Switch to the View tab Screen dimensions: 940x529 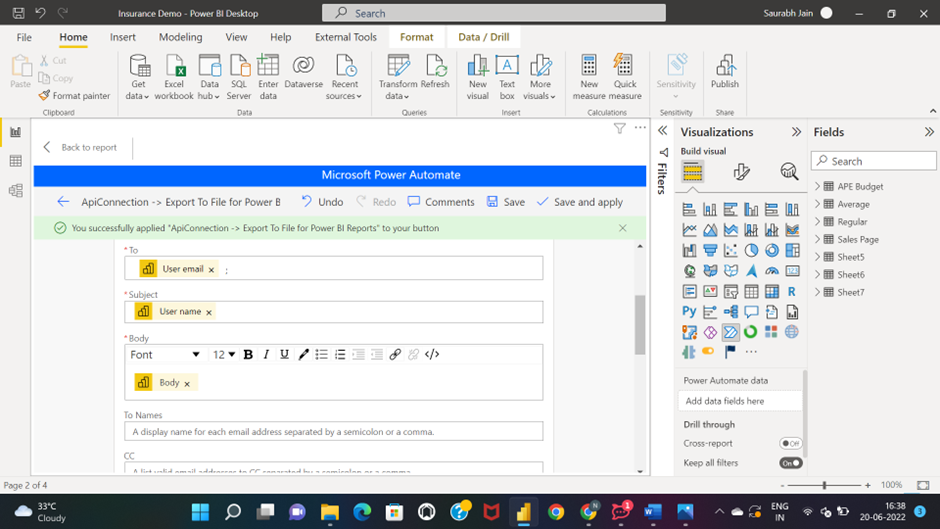pos(236,37)
